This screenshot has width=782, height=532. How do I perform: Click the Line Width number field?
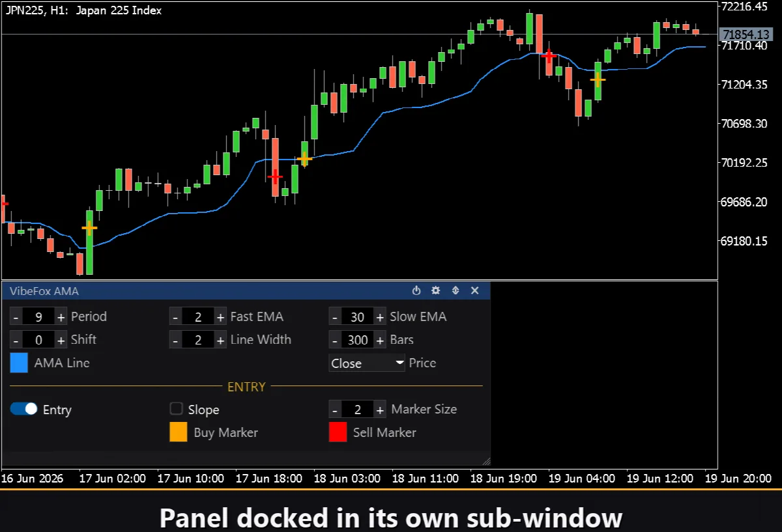click(x=198, y=340)
